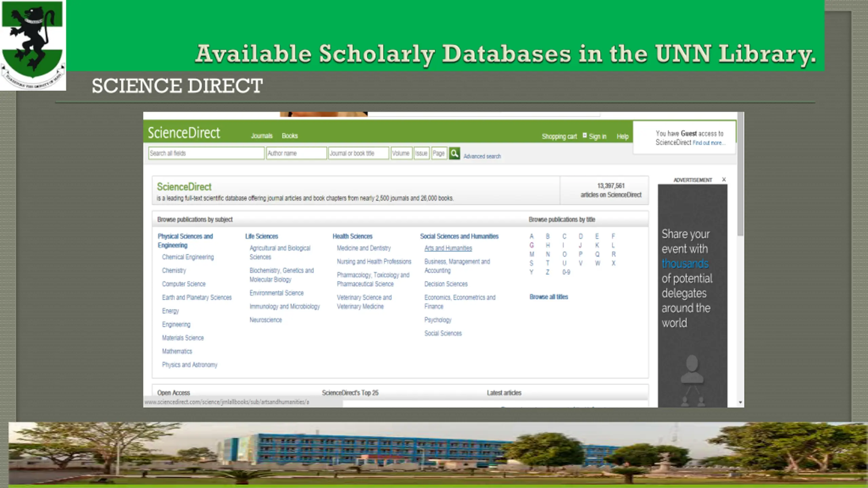Browse titles starting with letter Z

[548, 272]
